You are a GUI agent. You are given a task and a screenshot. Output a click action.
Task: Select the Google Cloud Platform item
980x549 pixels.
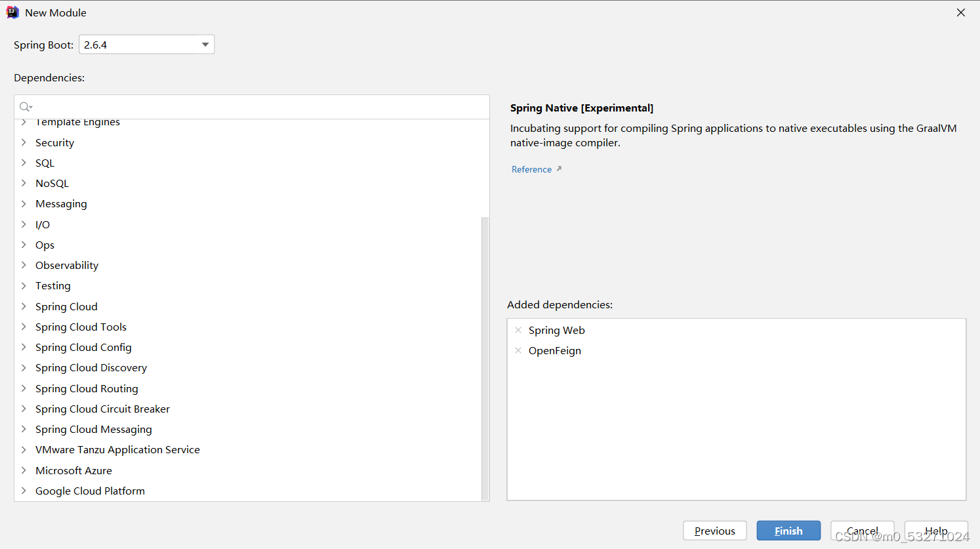click(90, 491)
